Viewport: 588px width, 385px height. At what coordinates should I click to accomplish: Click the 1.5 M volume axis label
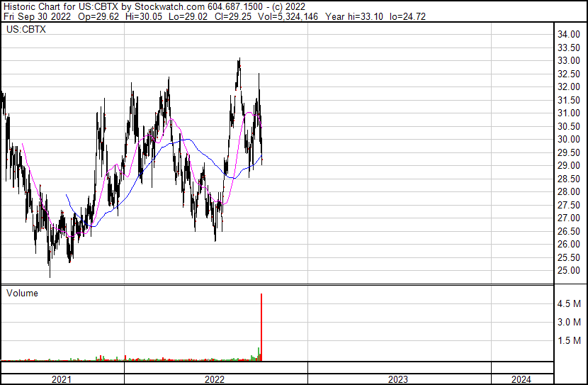[569, 340]
